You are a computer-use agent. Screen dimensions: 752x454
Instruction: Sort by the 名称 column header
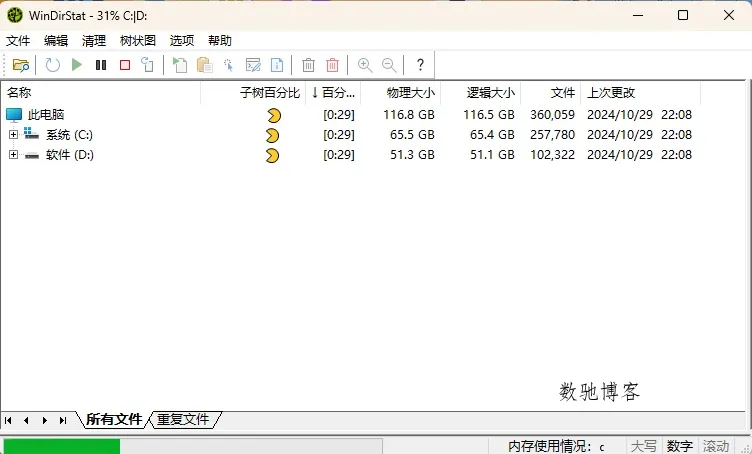click(x=101, y=93)
